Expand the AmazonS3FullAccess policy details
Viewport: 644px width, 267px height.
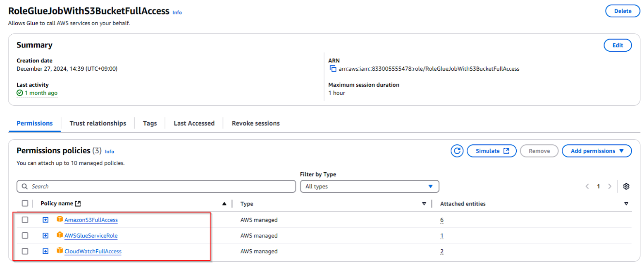46,220
